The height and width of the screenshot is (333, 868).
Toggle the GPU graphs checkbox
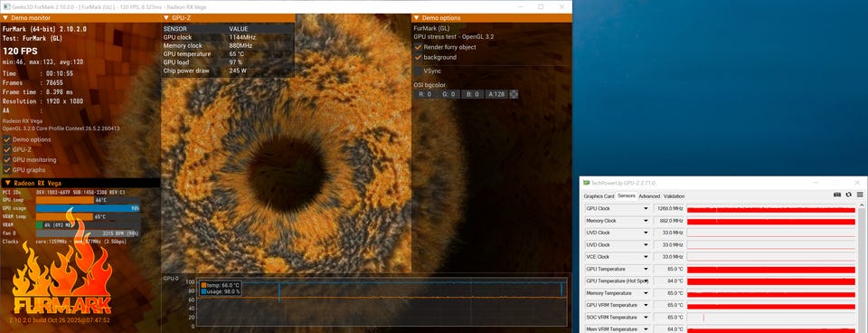[x=7, y=169]
